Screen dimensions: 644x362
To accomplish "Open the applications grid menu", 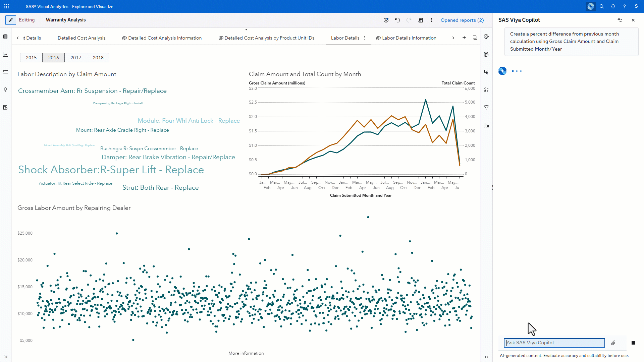I will (x=6, y=6).
